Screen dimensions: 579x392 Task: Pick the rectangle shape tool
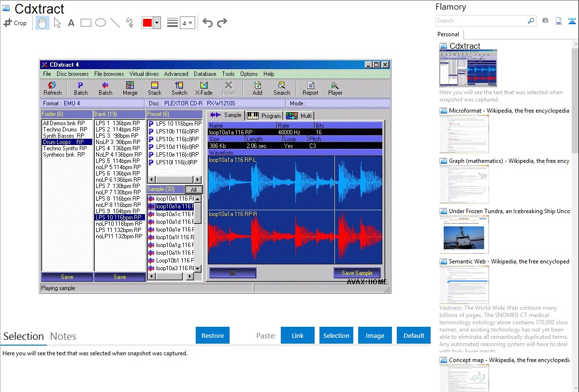pos(86,23)
